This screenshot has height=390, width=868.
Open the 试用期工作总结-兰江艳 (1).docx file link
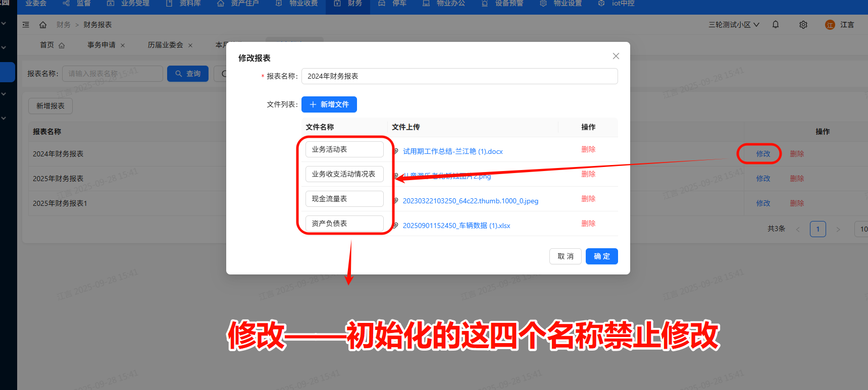452,151
